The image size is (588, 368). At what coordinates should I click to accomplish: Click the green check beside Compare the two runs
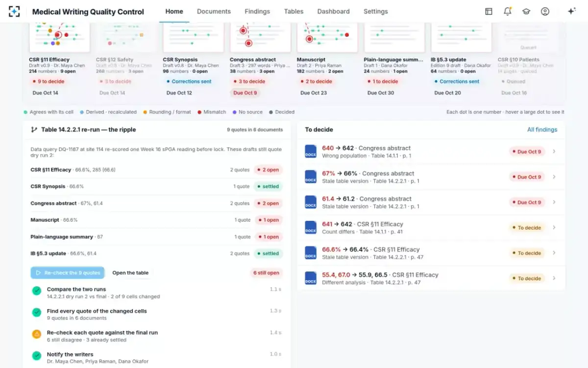pos(37,291)
